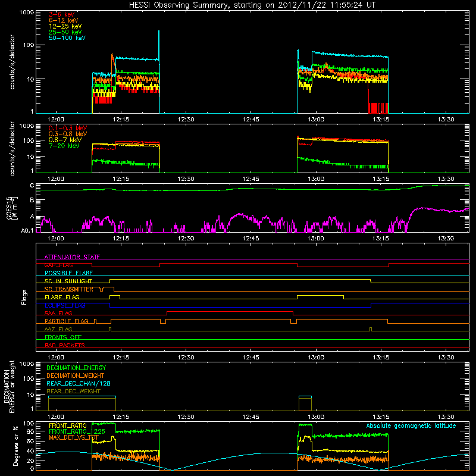The width and height of the screenshot is (476, 476).
Task: Select the 12-25 keV legend label
Action: [65, 26]
